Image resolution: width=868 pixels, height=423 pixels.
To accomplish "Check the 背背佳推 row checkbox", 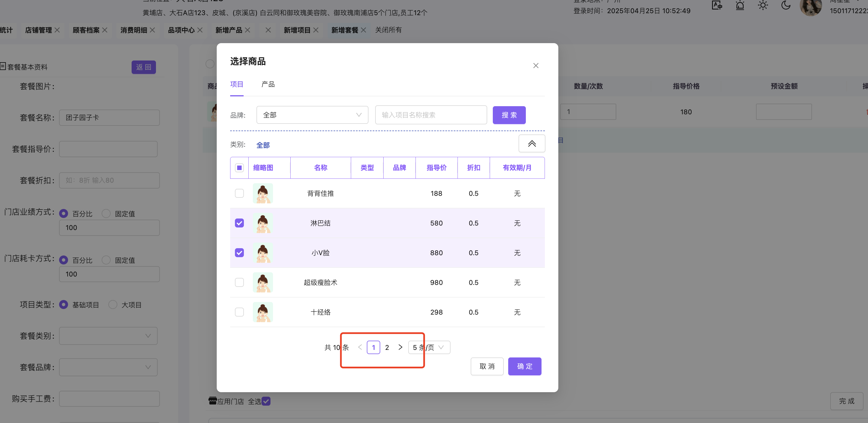I will pos(239,194).
